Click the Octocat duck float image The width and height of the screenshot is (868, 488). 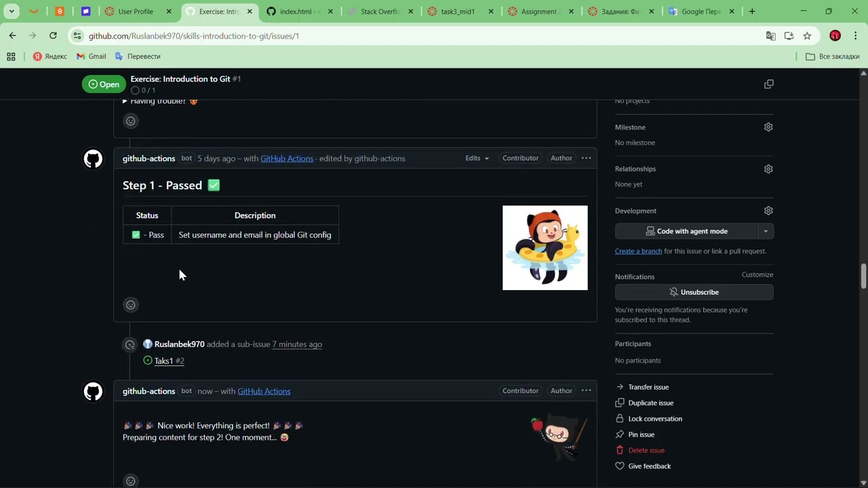coord(545,248)
